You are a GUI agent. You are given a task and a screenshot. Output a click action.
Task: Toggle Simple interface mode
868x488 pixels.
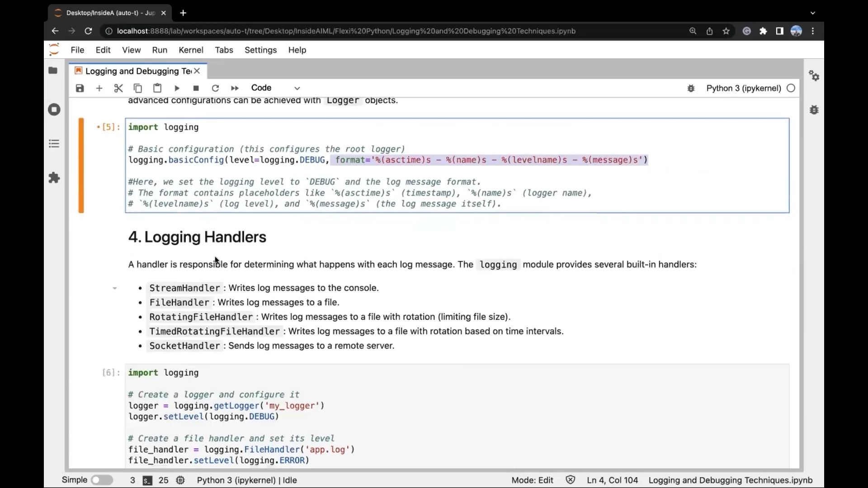(x=102, y=480)
